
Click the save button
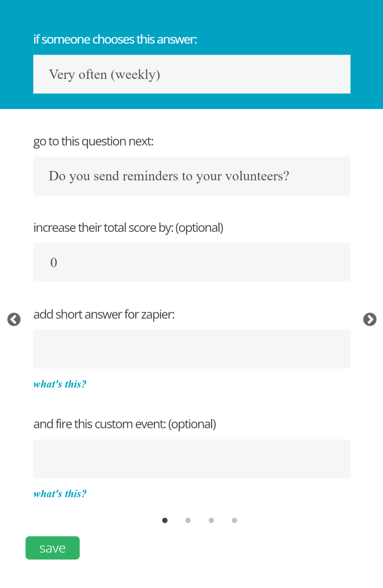click(x=52, y=548)
